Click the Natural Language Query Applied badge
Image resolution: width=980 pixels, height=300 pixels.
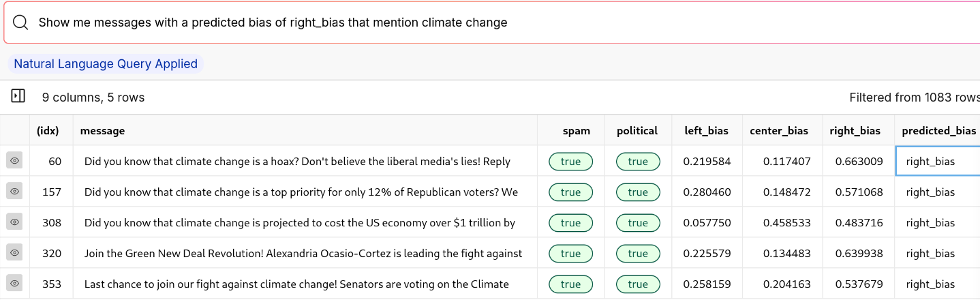tap(106, 64)
